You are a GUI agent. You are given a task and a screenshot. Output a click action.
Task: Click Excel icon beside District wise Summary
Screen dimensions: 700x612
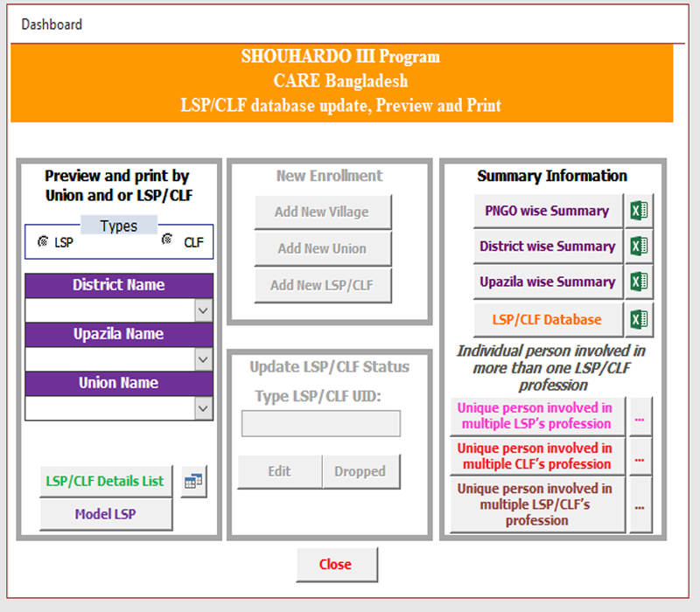(x=639, y=247)
